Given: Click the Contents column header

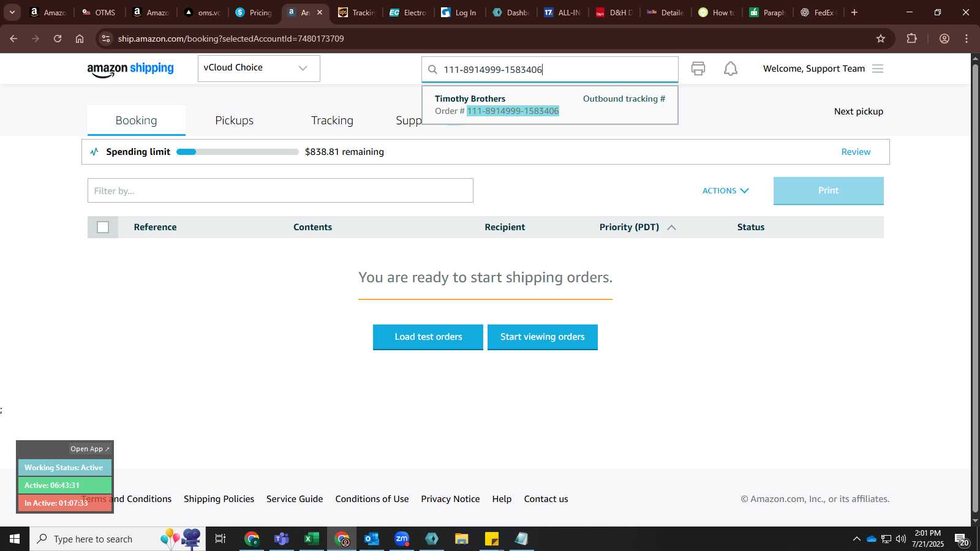Looking at the screenshot, I should (x=312, y=227).
